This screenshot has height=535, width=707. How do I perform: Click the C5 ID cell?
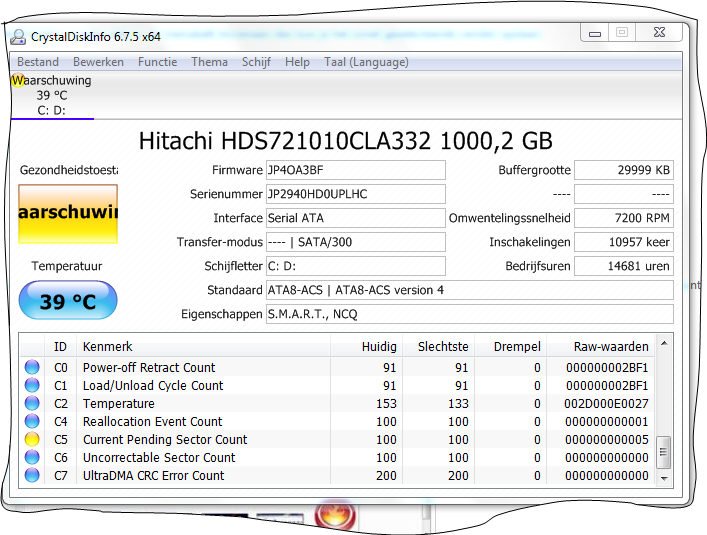tap(60, 439)
